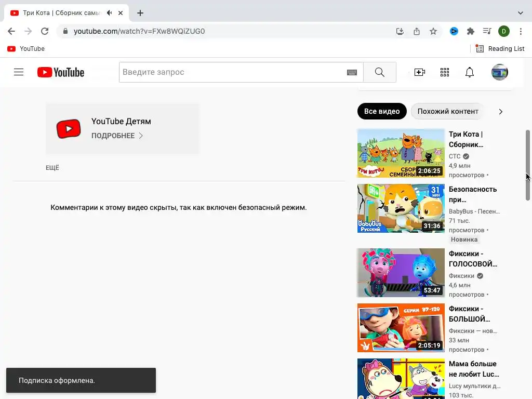The height and width of the screenshot is (399, 532).
Task: Click the title Три Кота | Сборник...
Action: pyautogui.click(x=466, y=139)
